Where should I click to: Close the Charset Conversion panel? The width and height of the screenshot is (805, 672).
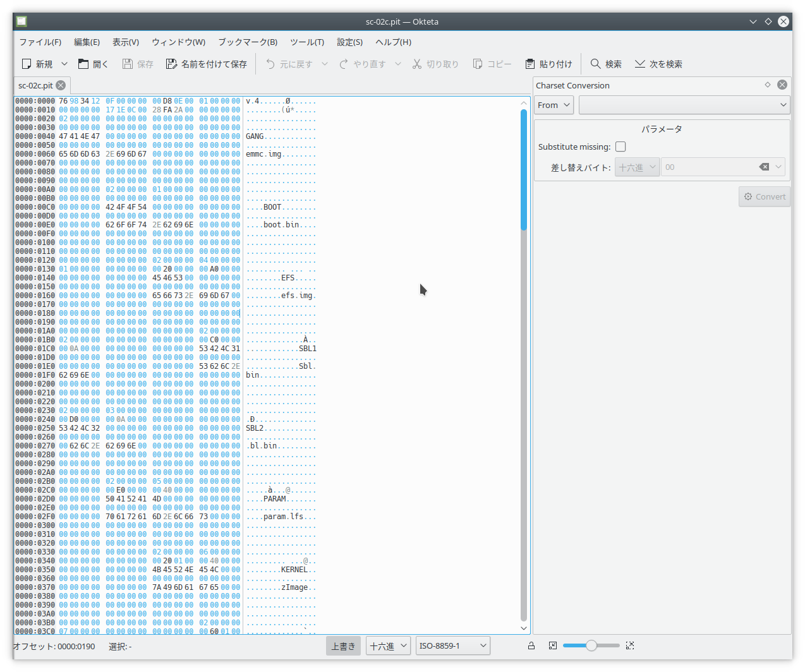[782, 85]
